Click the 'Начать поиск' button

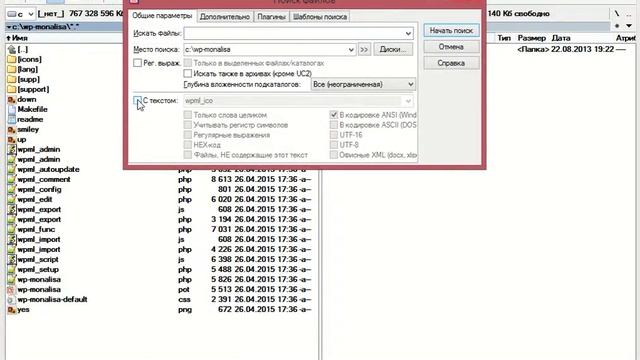click(x=451, y=31)
